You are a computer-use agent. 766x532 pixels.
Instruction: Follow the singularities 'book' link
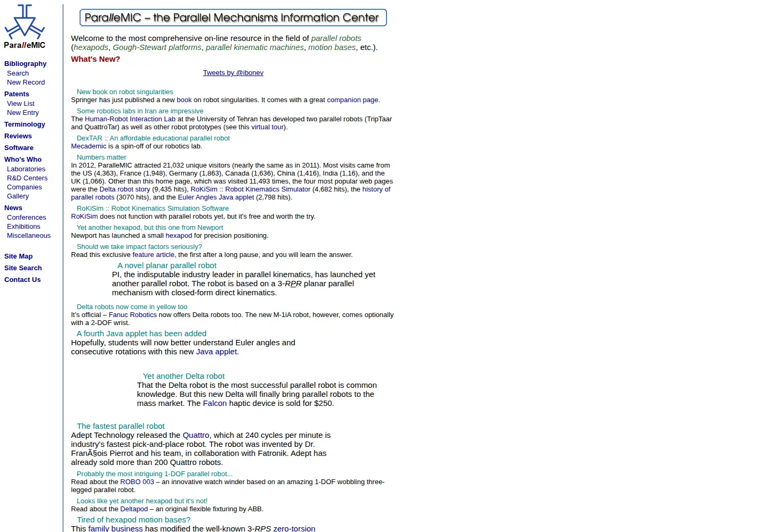[184, 100]
